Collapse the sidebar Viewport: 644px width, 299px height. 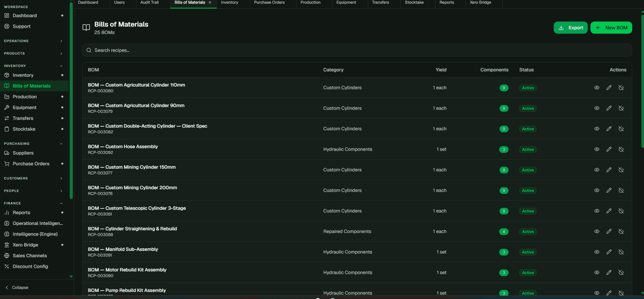coord(17,288)
